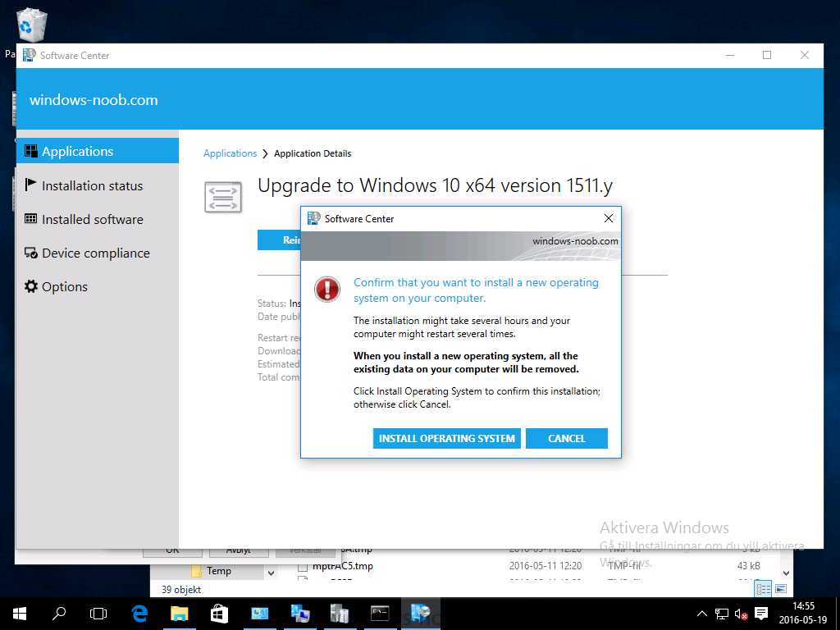This screenshot has height=630, width=840.
Task: Open the taskbar clock showing 14:55
Action: [803, 614]
